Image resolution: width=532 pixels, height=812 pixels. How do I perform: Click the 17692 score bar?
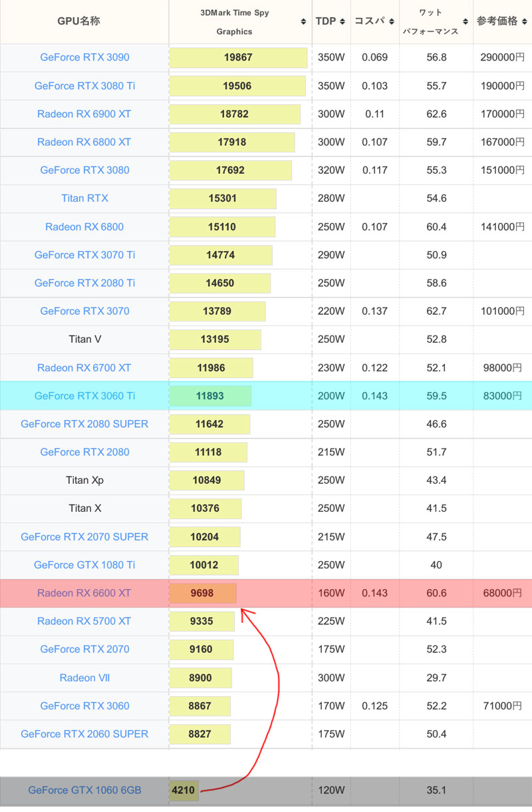(231, 170)
